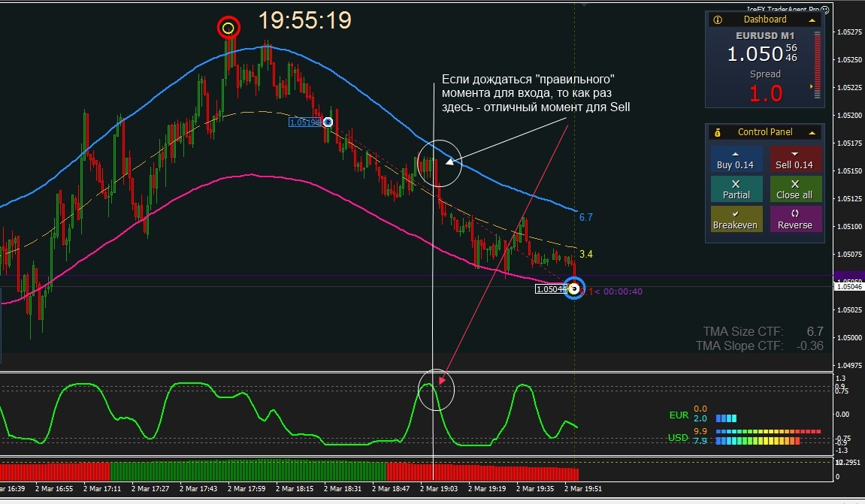Click the EURUSD M1 symbol label
This screenshot has height=504, width=865.
(765, 36)
